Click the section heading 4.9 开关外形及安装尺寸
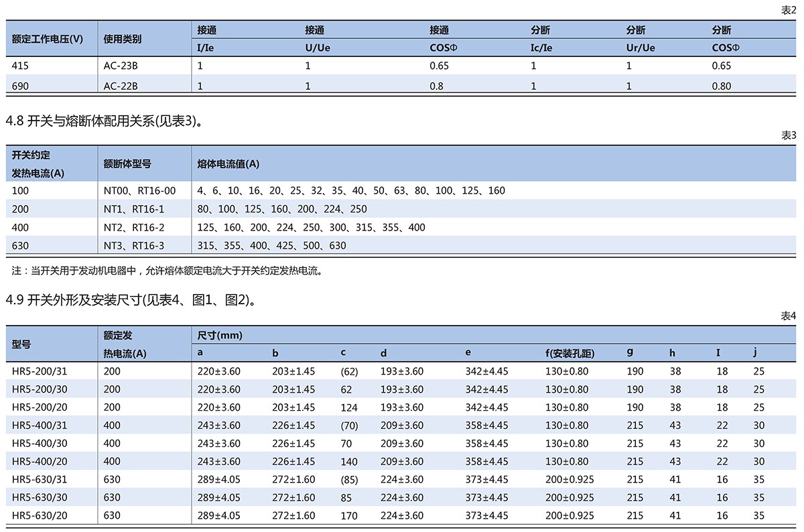 click(131, 300)
